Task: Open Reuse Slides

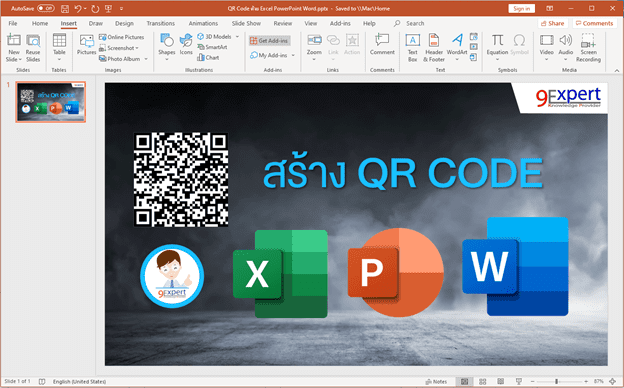Action: (33, 48)
